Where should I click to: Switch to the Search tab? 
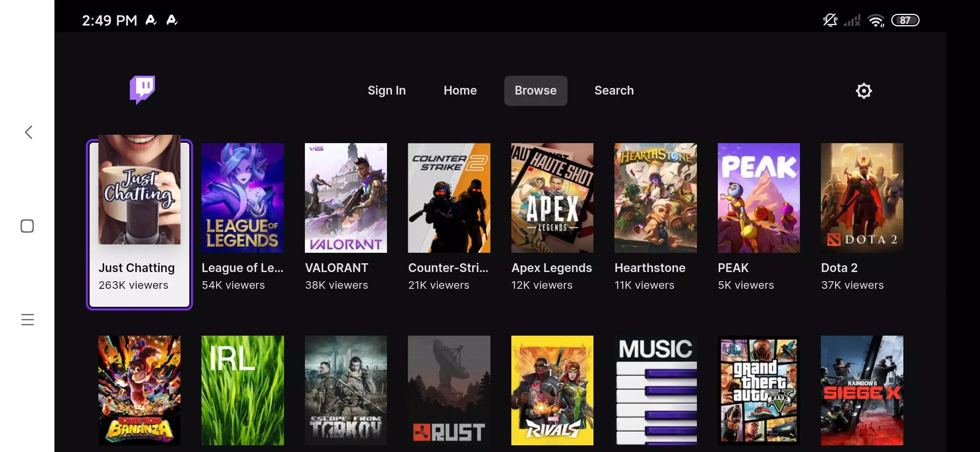click(x=614, y=90)
